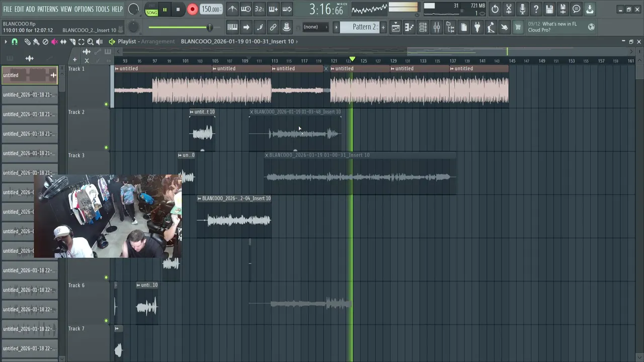The height and width of the screenshot is (362, 644).
Task: Select the Paint brush tool in Playlist
Action: click(36, 42)
